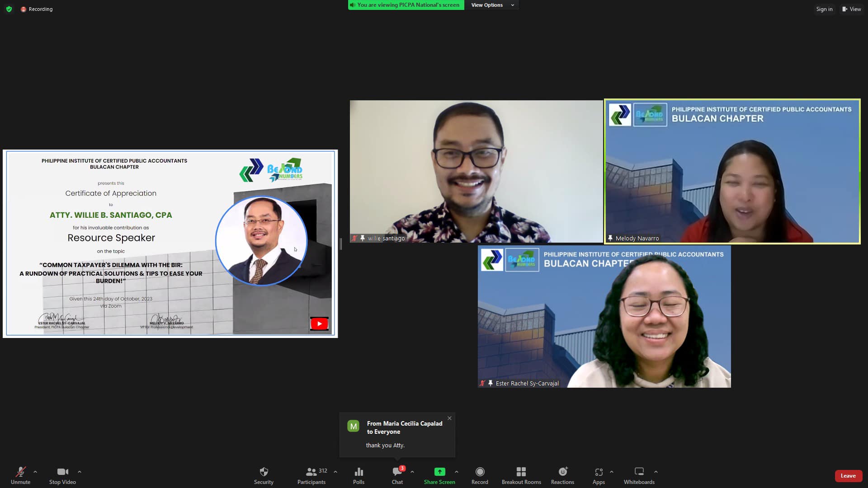Click the speaker portrait on the certificate

point(261,241)
